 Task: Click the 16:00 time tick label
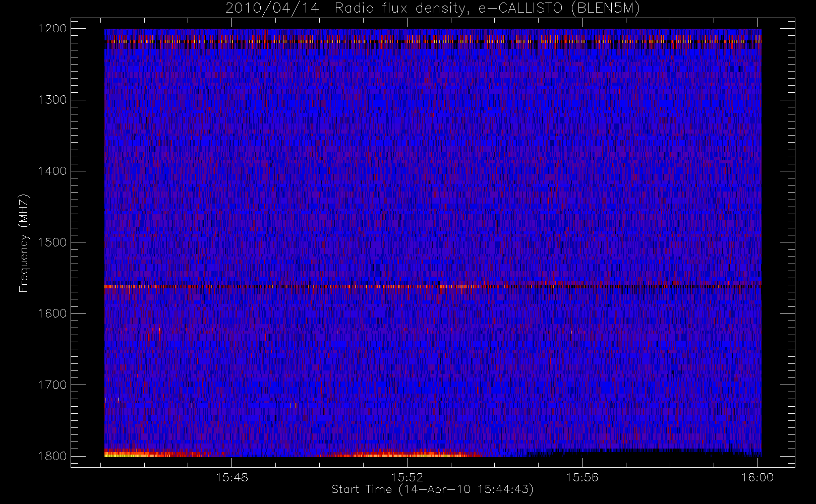click(757, 477)
